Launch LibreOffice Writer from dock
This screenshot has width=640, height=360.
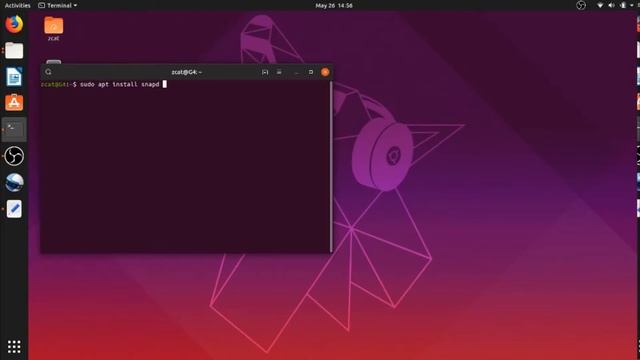point(14,77)
